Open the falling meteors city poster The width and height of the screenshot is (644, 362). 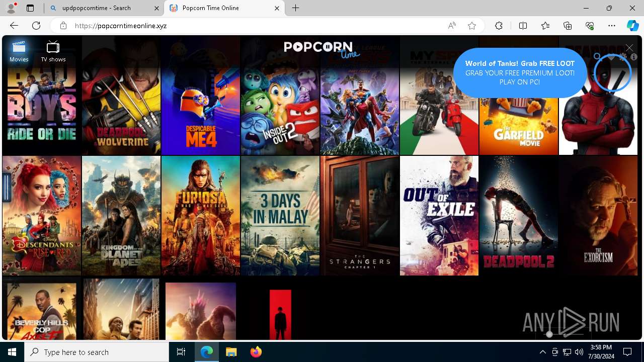click(121, 309)
